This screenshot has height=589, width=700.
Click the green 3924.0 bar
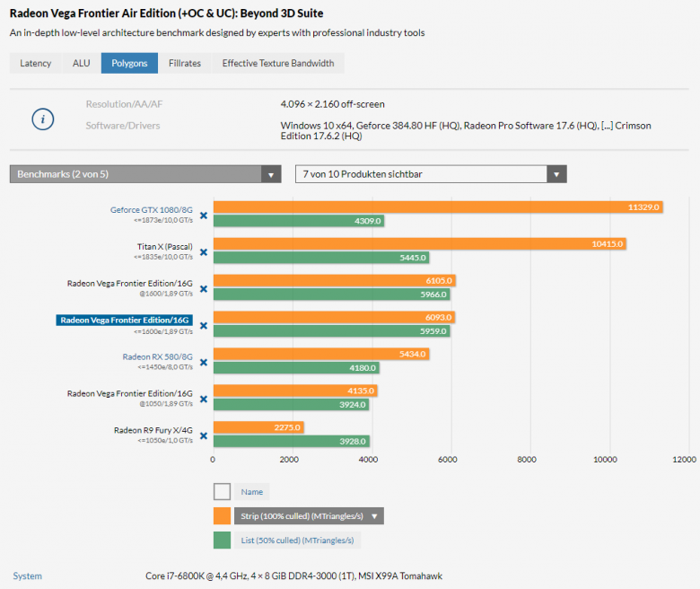coord(291,405)
